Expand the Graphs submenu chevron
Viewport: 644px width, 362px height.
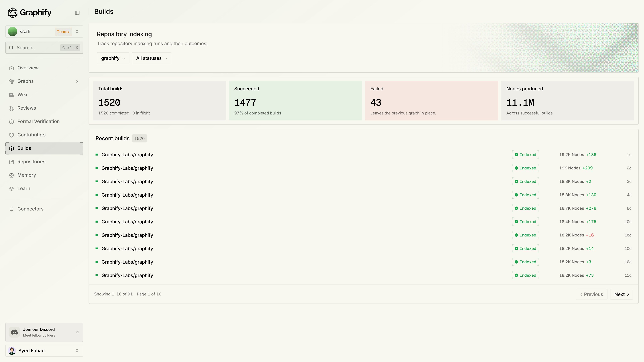tap(77, 81)
